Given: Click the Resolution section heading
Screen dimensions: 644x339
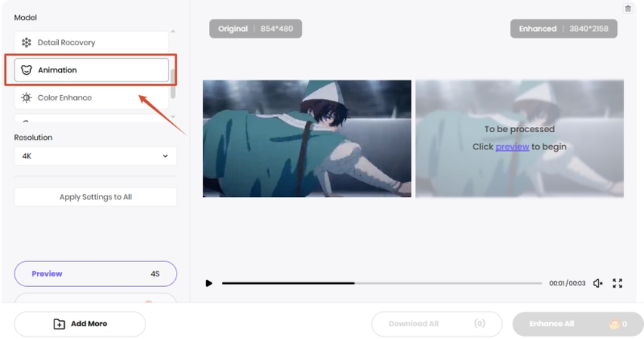Looking at the screenshot, I should tap(33, 137).
